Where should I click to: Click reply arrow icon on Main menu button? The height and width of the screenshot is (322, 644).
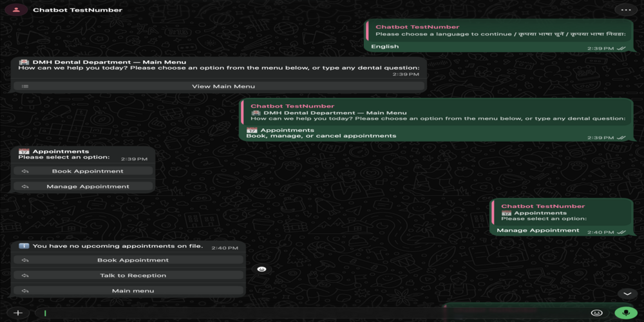[25, 291]
